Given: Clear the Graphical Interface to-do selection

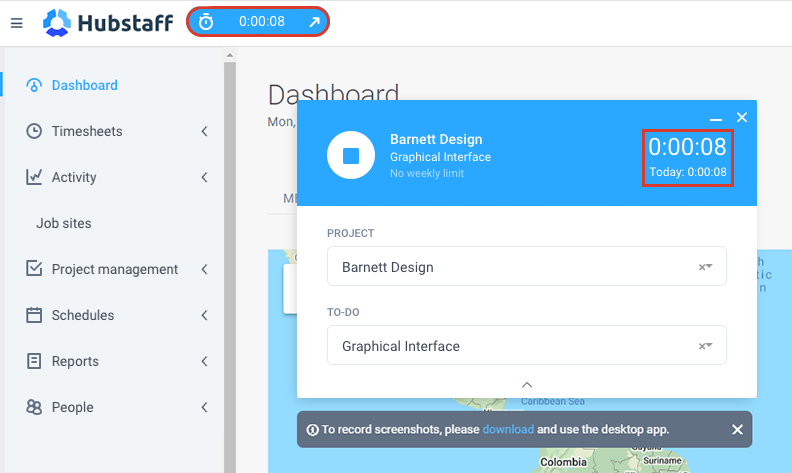Looking at the screenshot, I should 702,346.
